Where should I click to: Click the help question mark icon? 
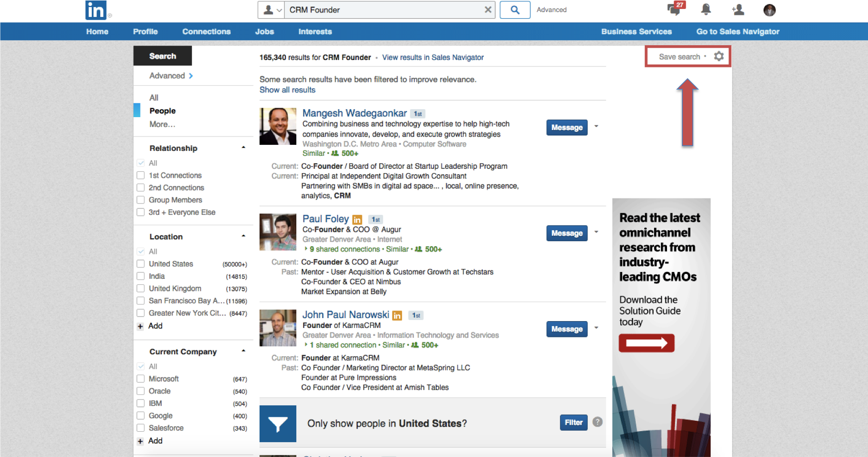(598, 422)
